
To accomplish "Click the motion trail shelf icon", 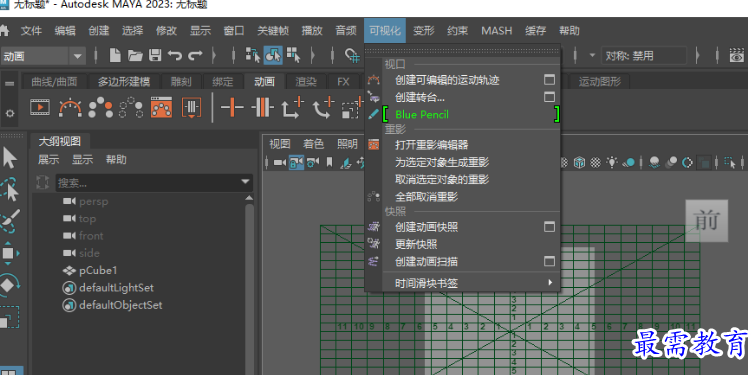I will [x=70, y=107].
